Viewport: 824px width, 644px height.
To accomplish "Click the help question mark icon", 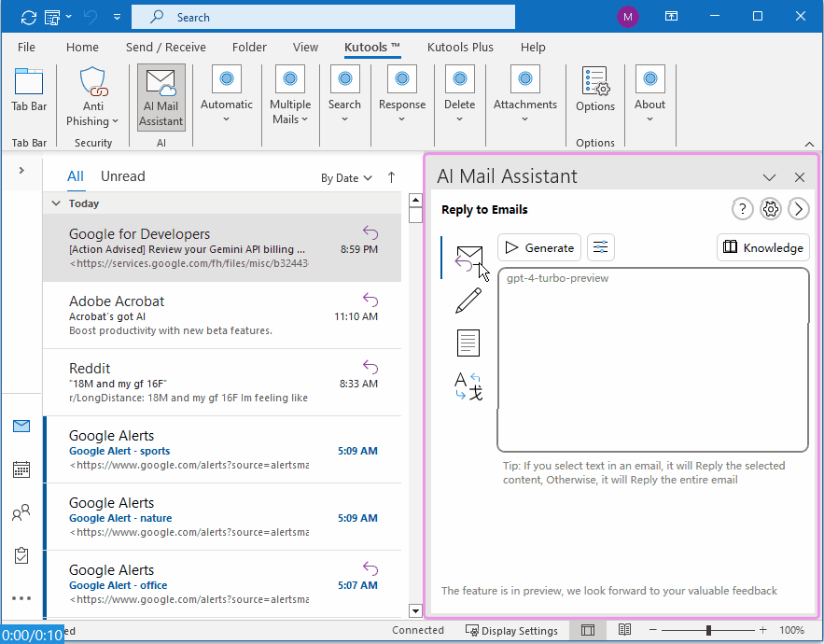I will coord(742,209).
